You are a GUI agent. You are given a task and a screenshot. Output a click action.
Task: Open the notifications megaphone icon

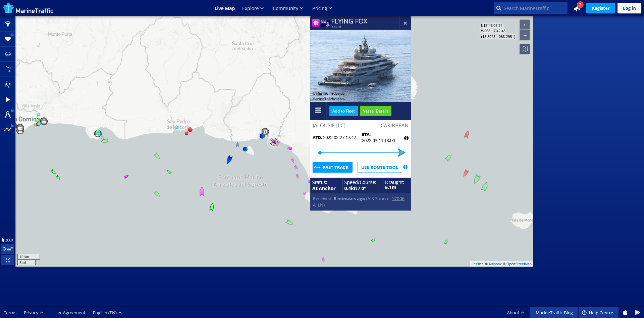pyautogui.click(x=577, y=8)
